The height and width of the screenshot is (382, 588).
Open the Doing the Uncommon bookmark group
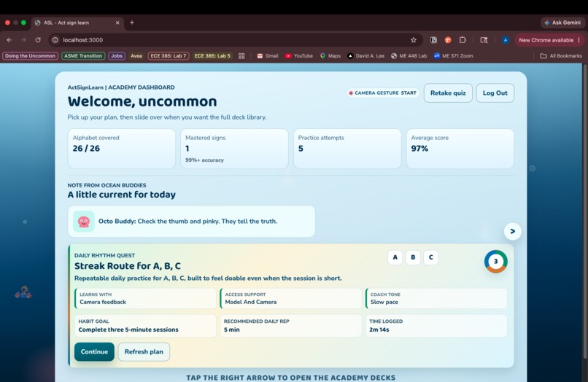click(x=30, y=56)
